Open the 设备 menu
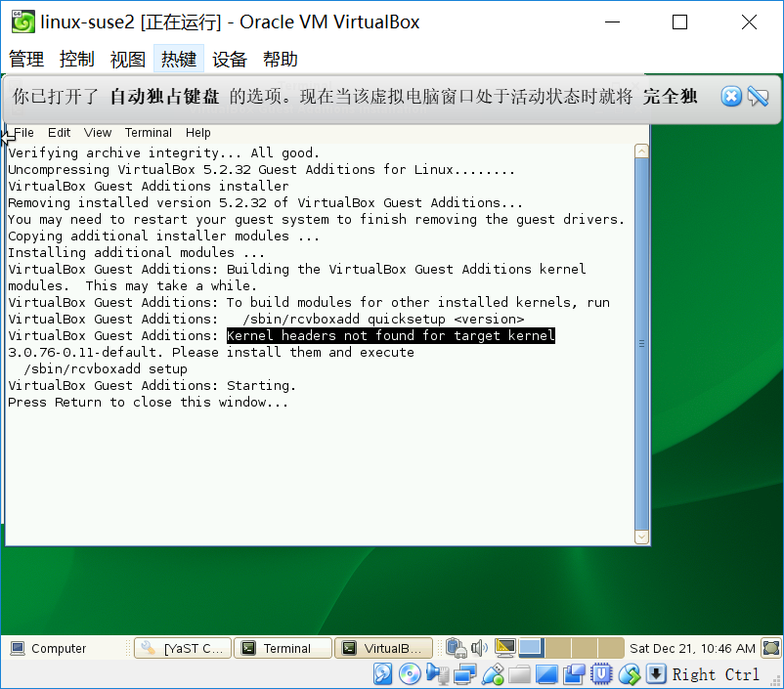The width and height of the screenshot is (784, 689). pos(230,59)
